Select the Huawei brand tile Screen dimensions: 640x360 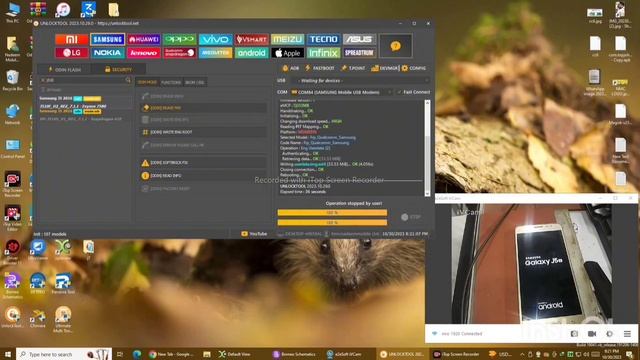(x=144, y=39)
